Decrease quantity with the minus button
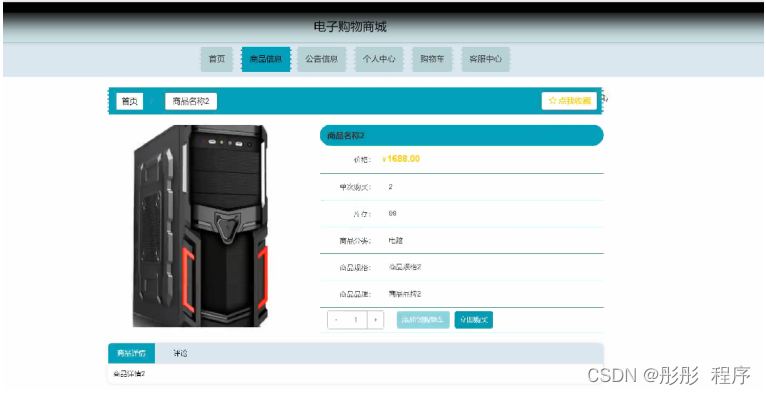 pos(336,320)
